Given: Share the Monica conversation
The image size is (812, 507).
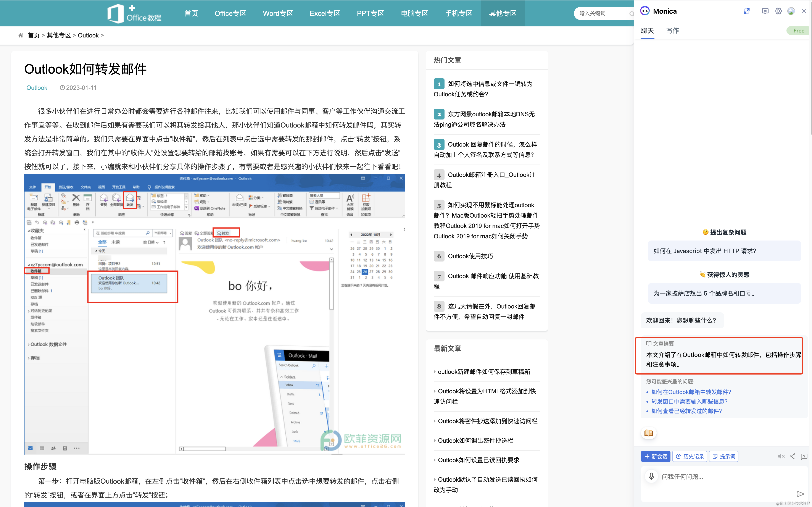Looking at the screenshot, I should point(792,456).
